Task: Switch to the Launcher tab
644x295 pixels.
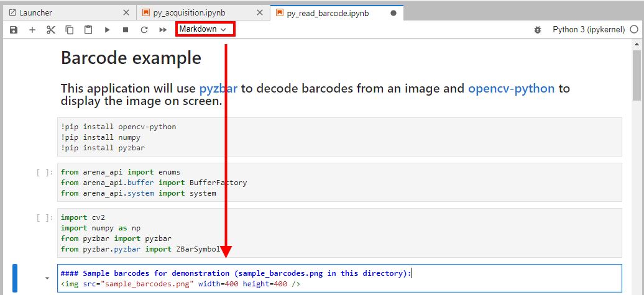Action: 36,12
